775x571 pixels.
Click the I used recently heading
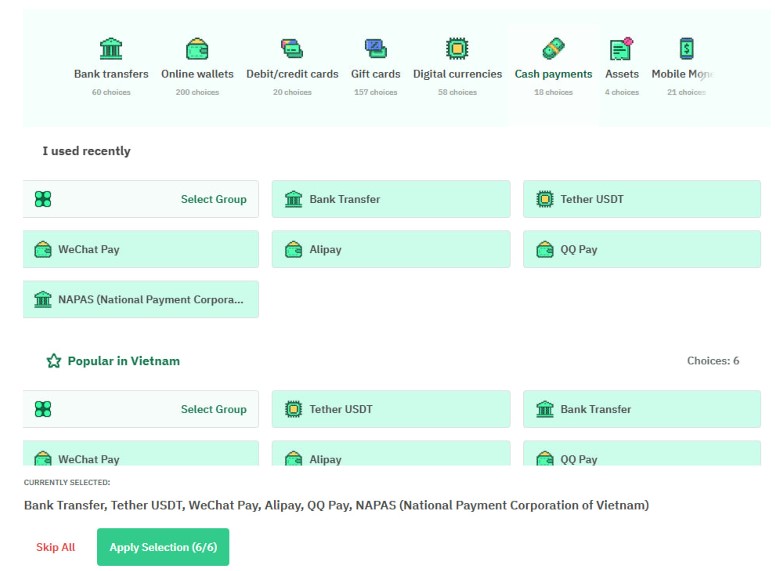coord(86,151)
